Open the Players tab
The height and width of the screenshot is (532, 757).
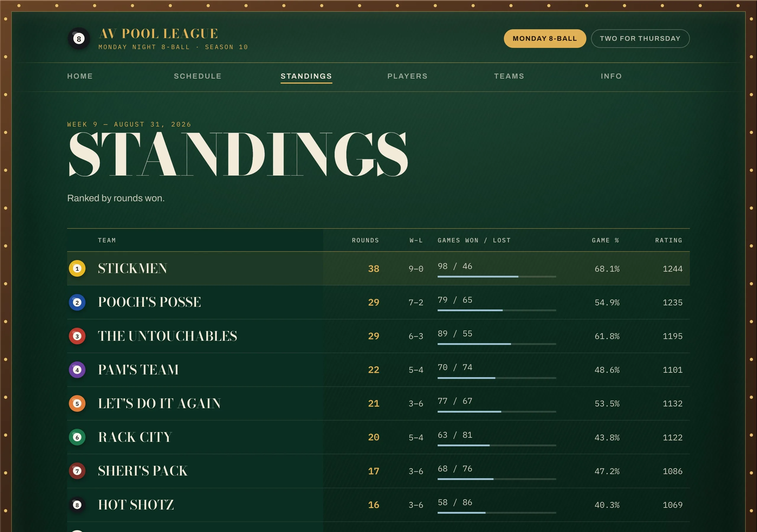(407, 76)
